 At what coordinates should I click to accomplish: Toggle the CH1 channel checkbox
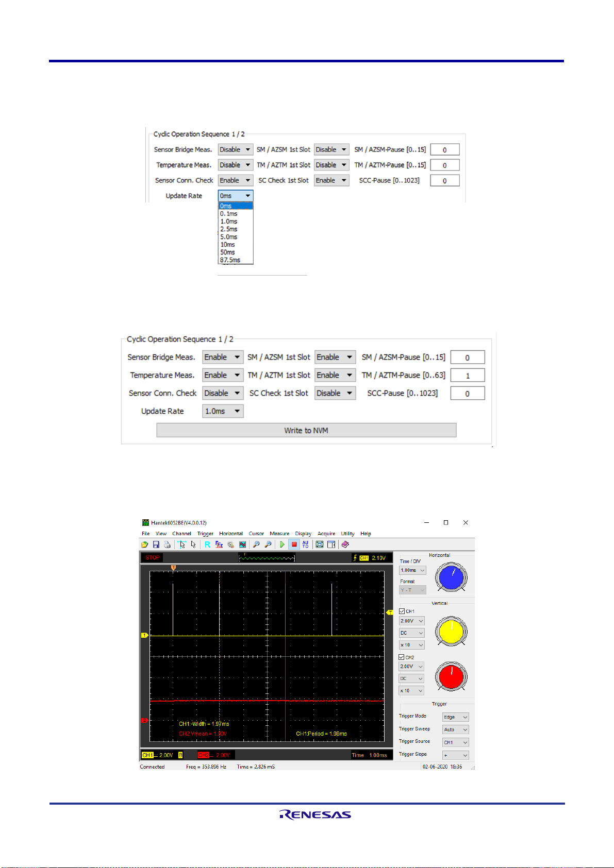coord(402,611)
